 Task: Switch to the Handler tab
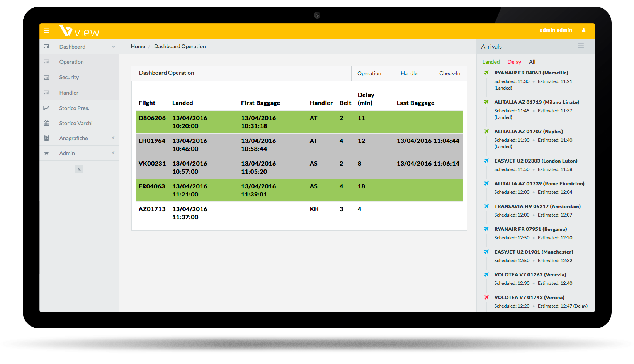pyautogui.click(x=410, y=73)
